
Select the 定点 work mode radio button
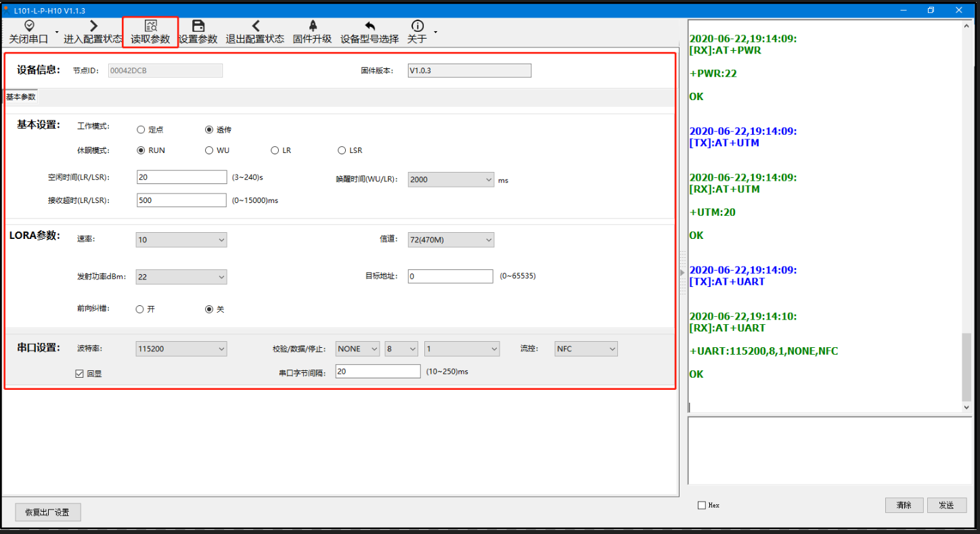tap(141, 130)
